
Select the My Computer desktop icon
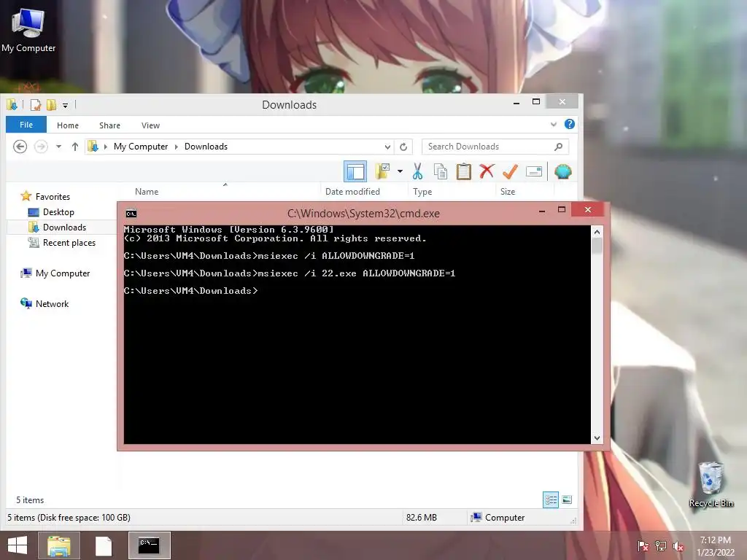pyautogui.click(x=28, y=29)
